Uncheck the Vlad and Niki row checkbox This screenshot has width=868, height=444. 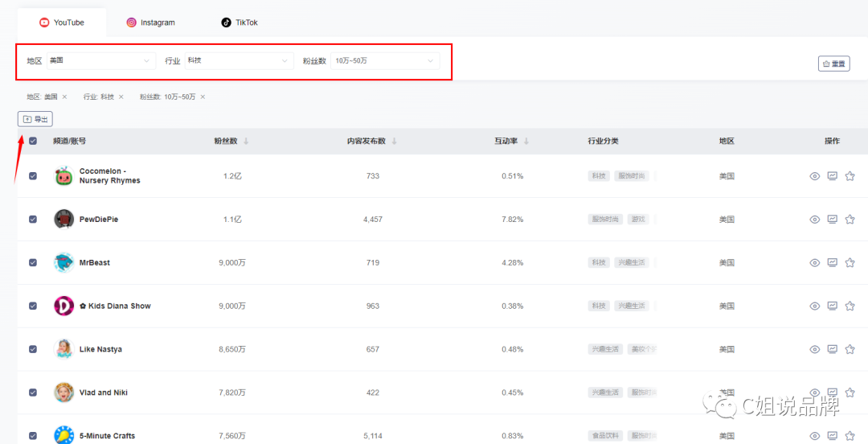point(33,393)
